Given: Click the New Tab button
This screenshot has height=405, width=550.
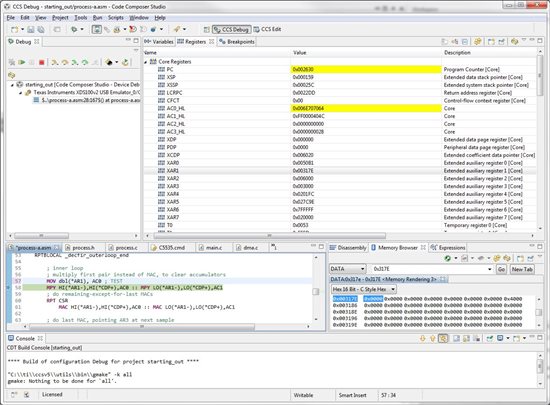Looking at the screenshot, I should click(x=522, y=269).
